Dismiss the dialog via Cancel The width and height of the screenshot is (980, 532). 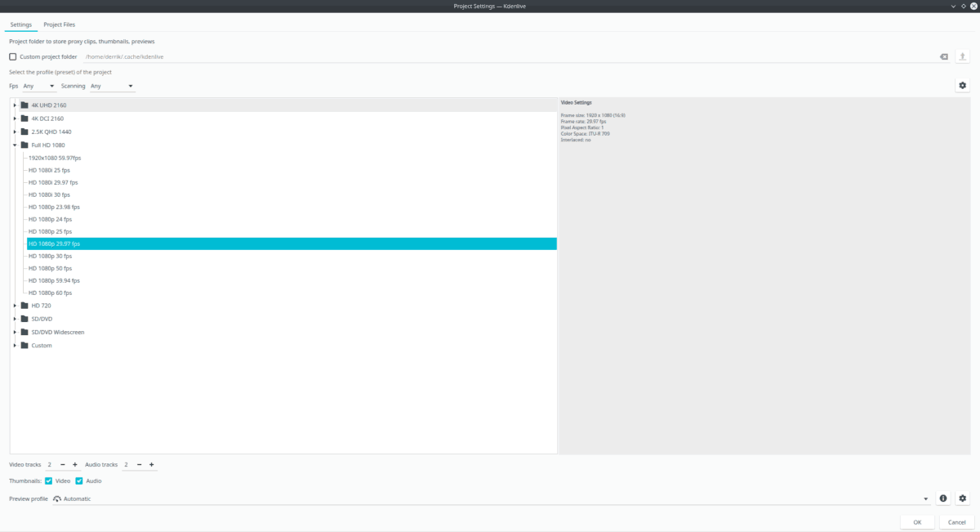coord(956,521)
